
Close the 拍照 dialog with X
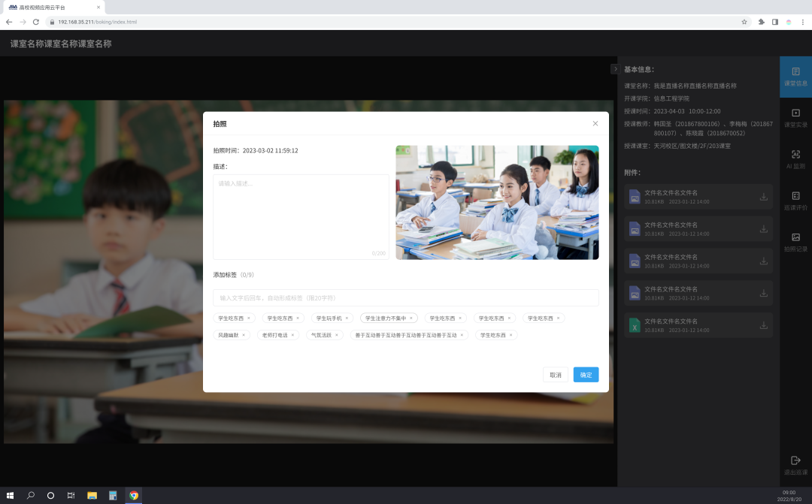click(595, 124)
